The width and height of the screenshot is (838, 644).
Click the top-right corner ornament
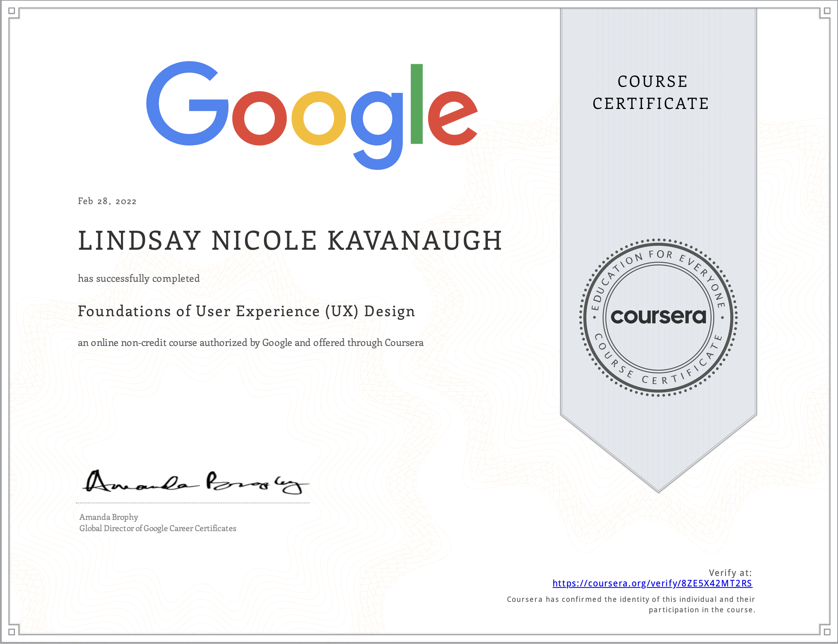coord(826,11)
